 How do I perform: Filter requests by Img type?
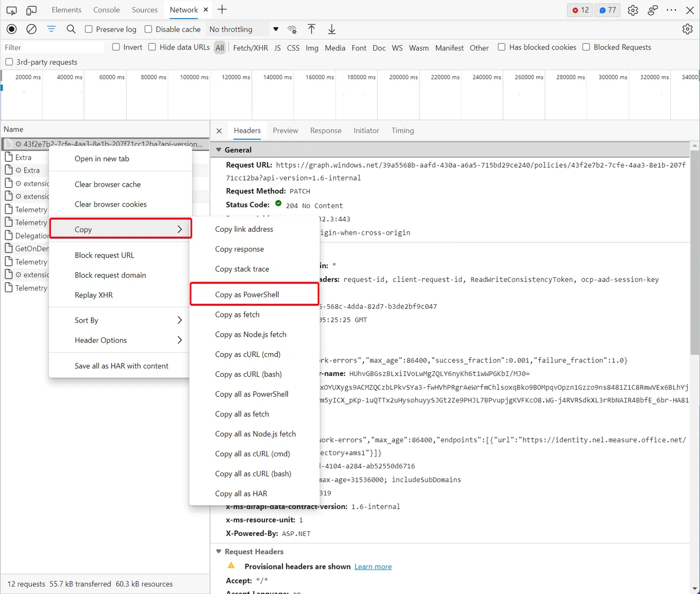(x=312, y=48)
